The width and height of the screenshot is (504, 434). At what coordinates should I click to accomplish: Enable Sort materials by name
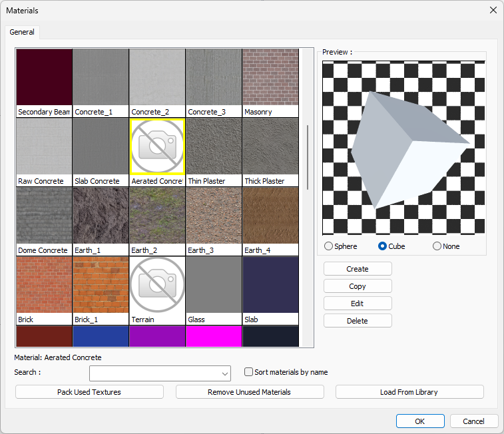point(249,372)
